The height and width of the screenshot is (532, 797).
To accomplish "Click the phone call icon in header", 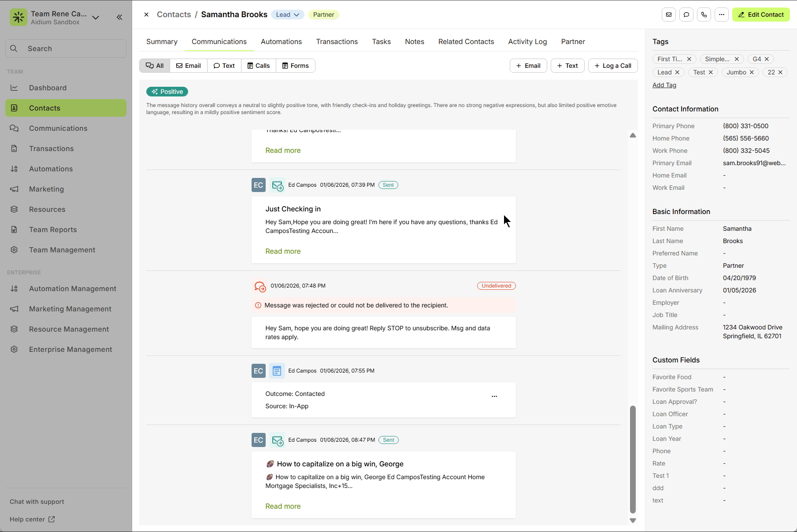I will coord(704,15).
